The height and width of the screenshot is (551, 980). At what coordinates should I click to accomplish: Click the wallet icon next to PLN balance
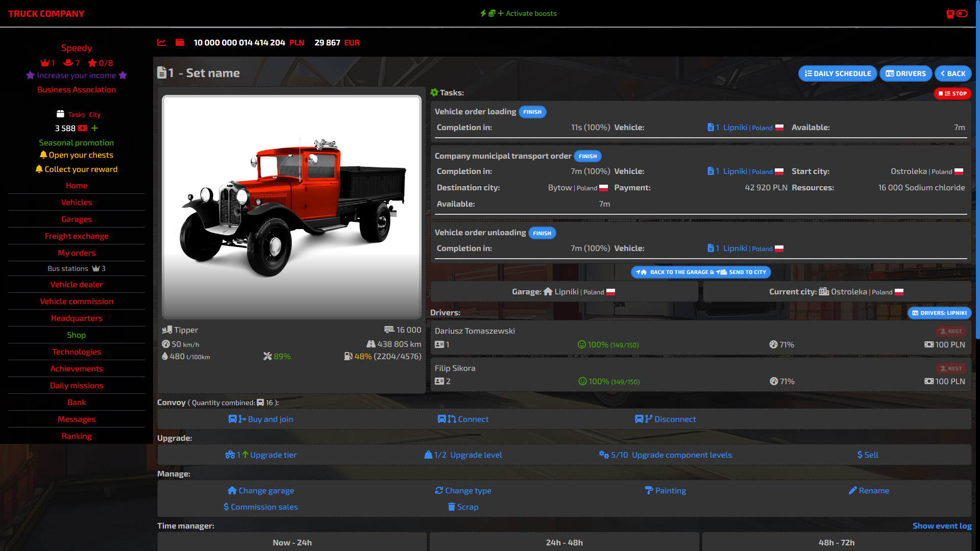[180, 43]
